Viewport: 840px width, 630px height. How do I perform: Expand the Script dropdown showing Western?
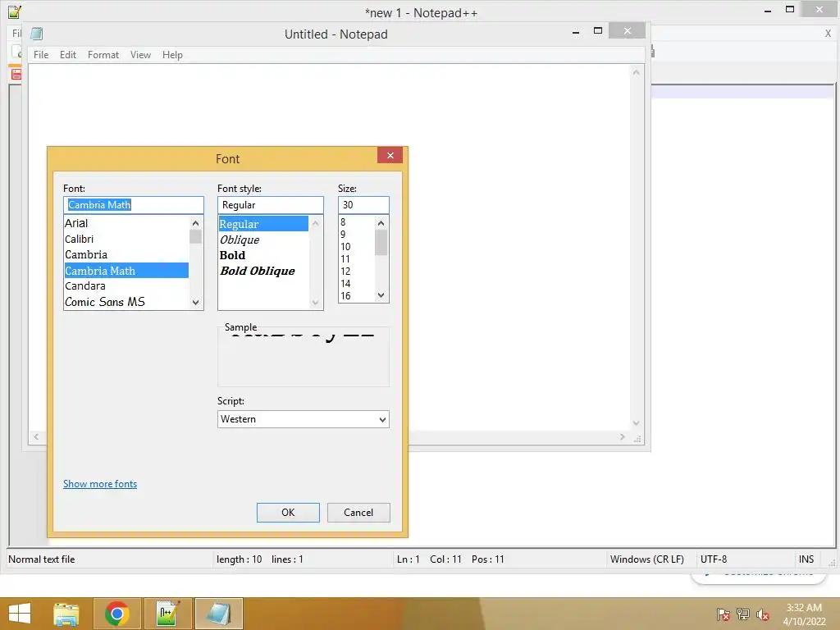click(x=304, y=419)
